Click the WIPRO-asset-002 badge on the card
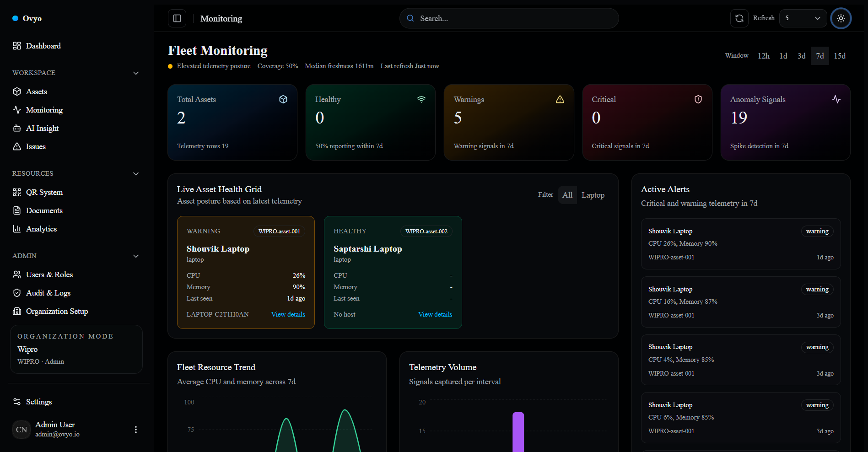Image resolution: width=868 pixels, height=452 pixels. (426, 231)
